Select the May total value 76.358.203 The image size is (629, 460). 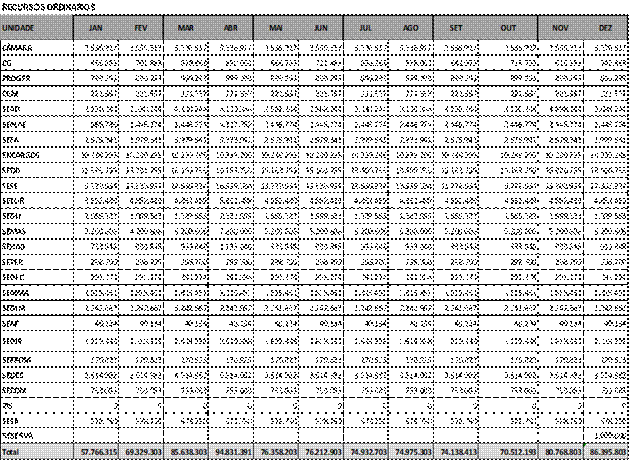276,452
